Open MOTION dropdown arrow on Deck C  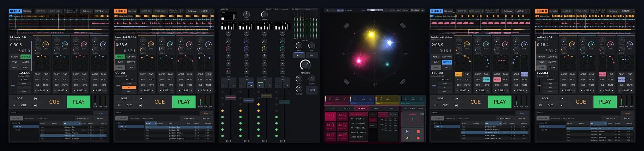click(x=528, y=11)
